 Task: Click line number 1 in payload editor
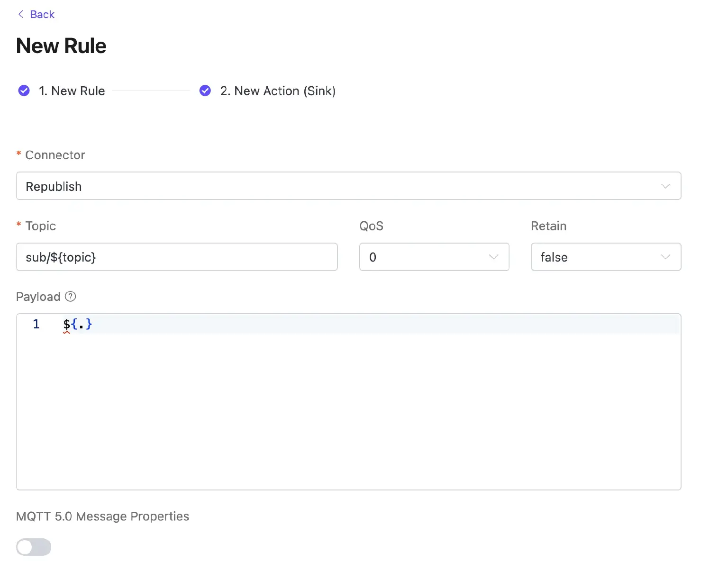[x=36, y=324]
